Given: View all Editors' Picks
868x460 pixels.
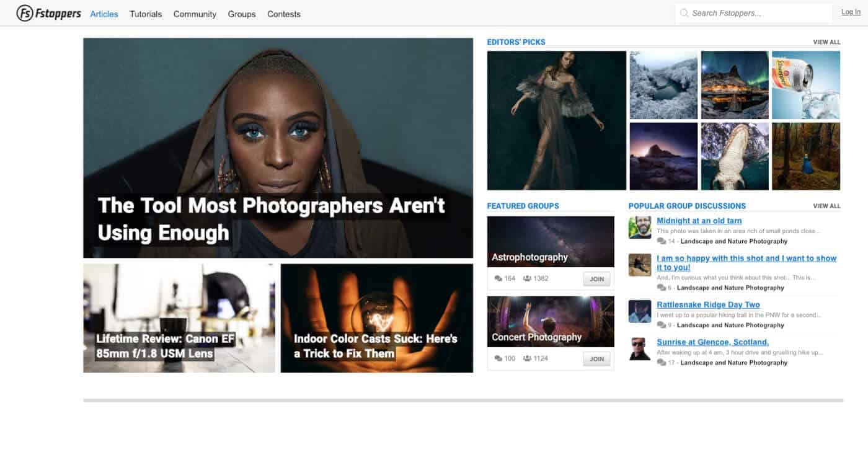Looking at the screenshot, I should (826, 42).
